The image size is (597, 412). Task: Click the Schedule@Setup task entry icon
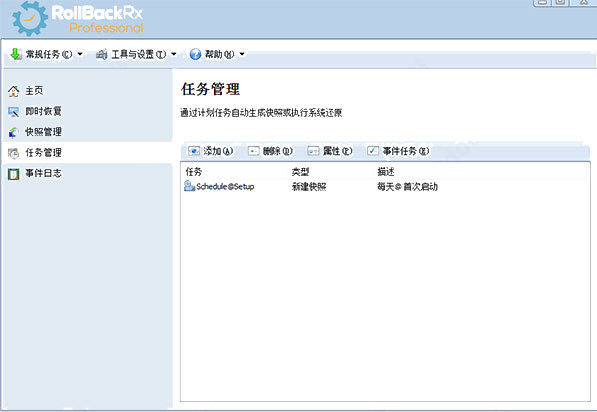pos(189,186)
